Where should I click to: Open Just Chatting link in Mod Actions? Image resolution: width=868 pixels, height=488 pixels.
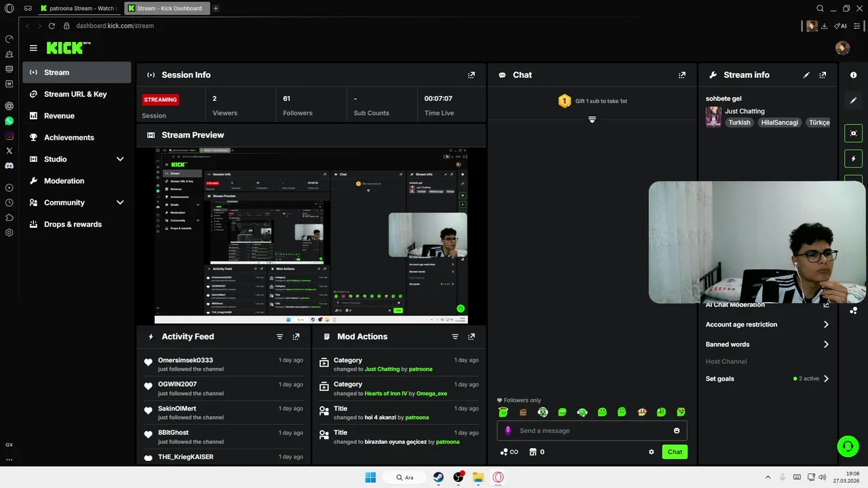click(x=382, y=369)
